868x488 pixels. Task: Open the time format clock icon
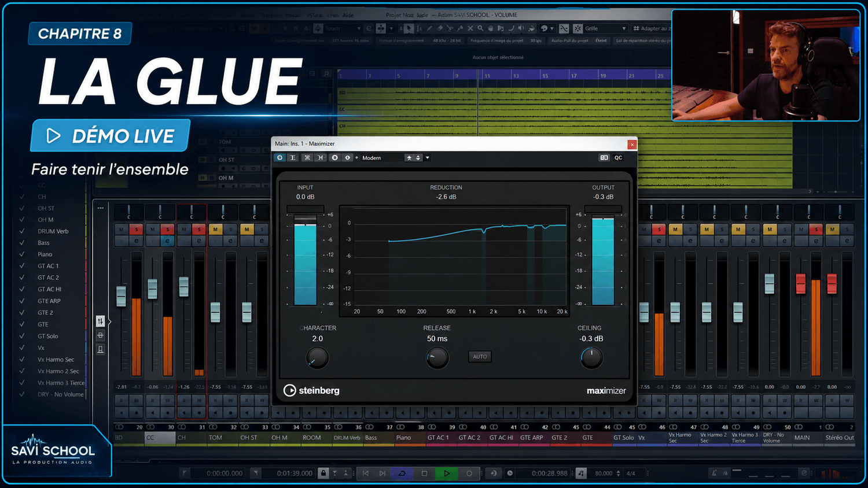pyautogui.click(x=510, y=473)
